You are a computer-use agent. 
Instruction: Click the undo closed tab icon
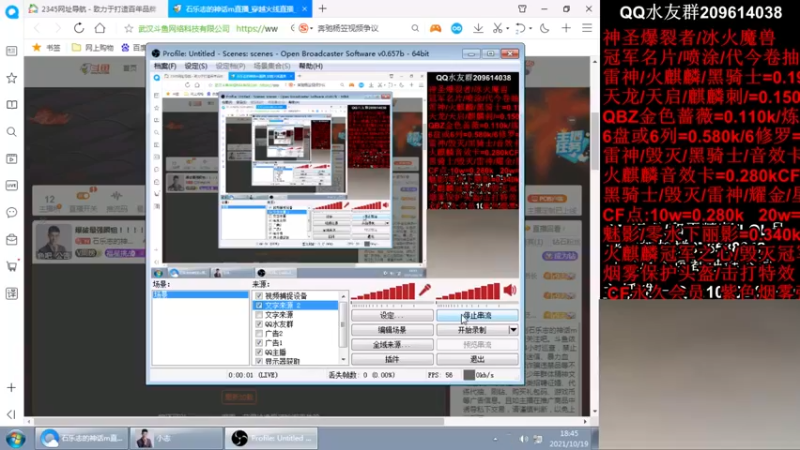point(519,29)
